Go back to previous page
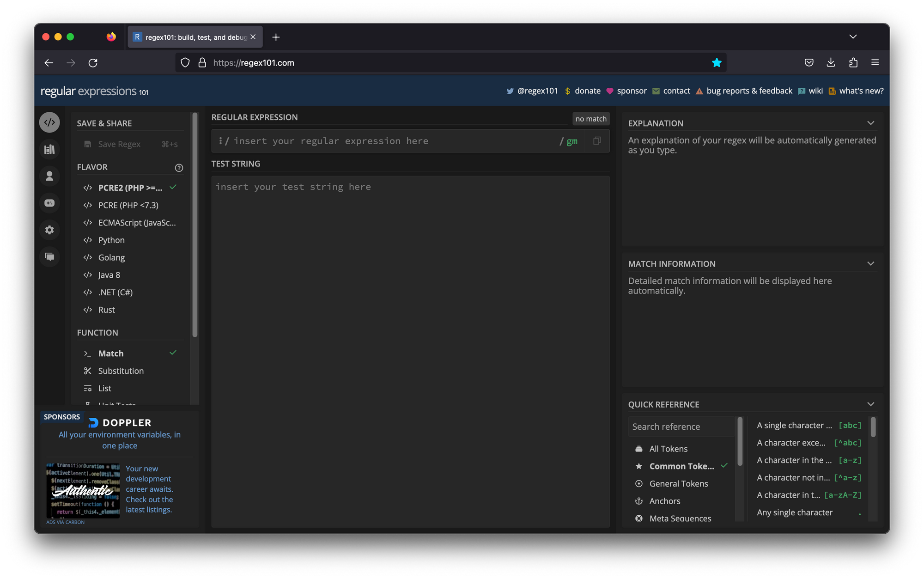This screenshot has width=924, height=579. pyautogui.click(x=49, y=63)
